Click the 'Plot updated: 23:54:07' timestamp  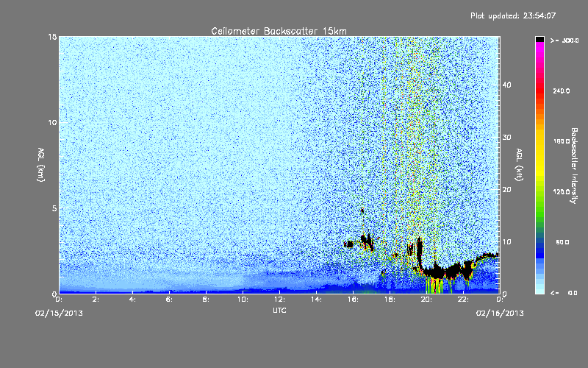(513, 15)
